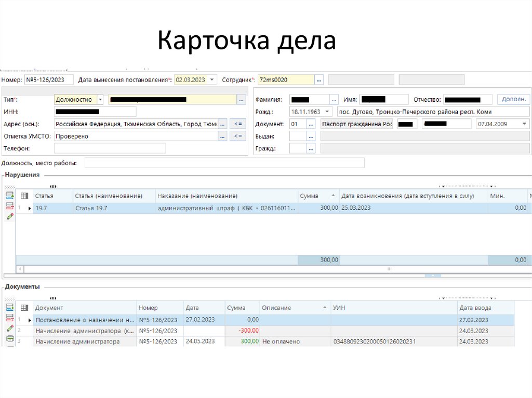This screenshot has width=532, height=398.
Task: Click edit pencil icon in Нарушения panel
Action: [x=9, y=216]
